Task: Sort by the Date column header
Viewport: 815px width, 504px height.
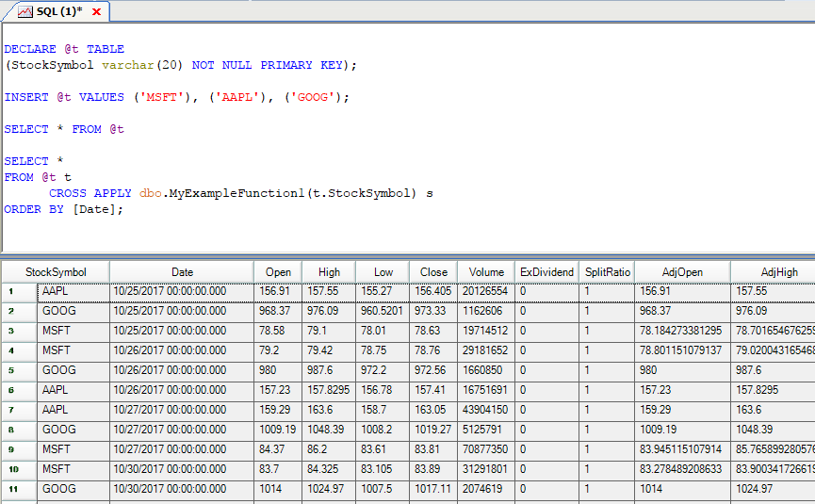Action: (x=182, y=272)
